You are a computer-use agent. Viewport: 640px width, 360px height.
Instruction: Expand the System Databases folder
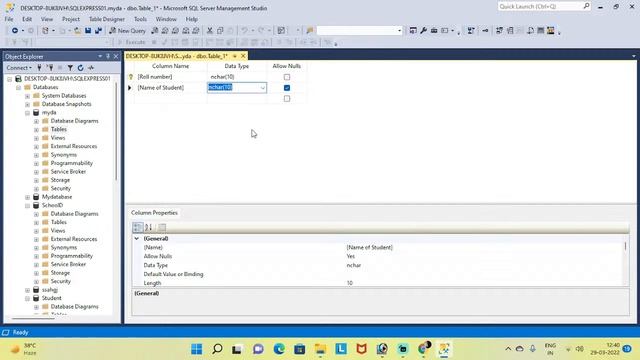(x=27, y=96)
